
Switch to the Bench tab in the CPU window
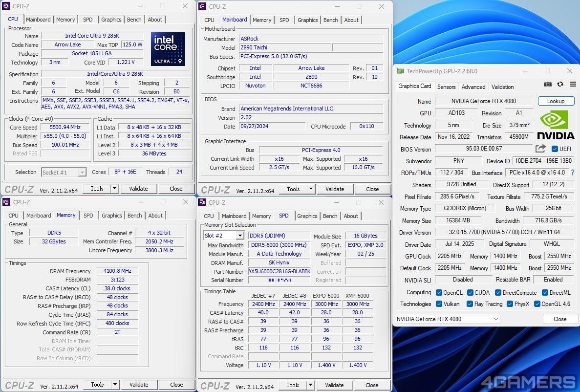[x=134, y=20]
